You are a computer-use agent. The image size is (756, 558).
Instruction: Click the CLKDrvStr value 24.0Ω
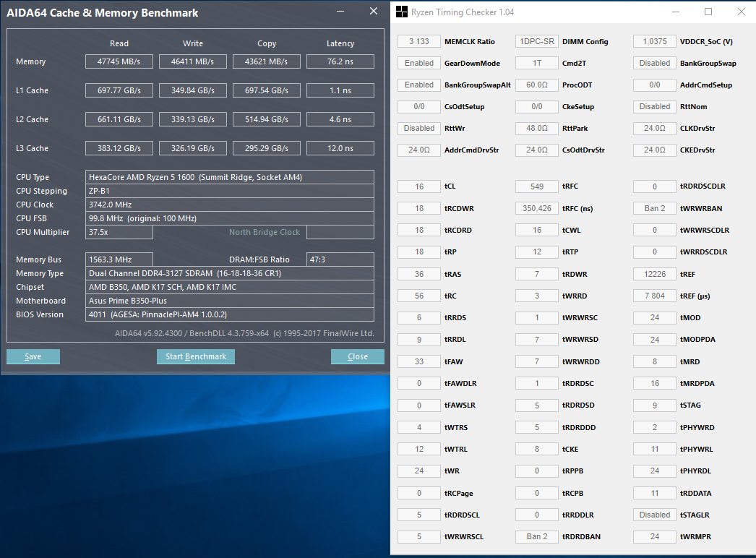point(655,128)
